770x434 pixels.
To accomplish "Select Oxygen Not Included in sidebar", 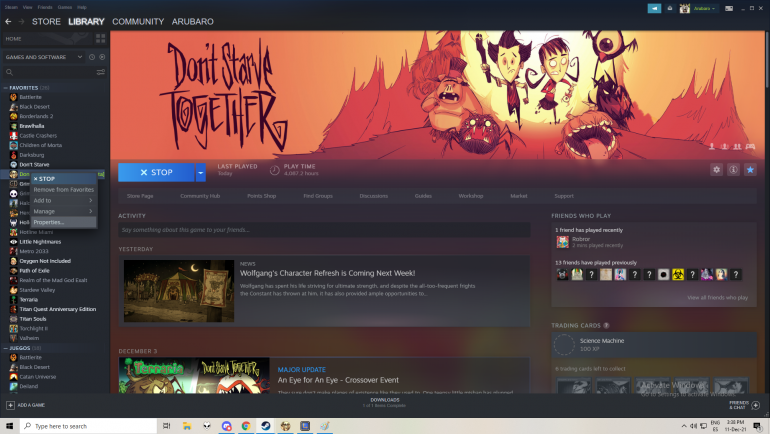I will click(x=45, y=261).
